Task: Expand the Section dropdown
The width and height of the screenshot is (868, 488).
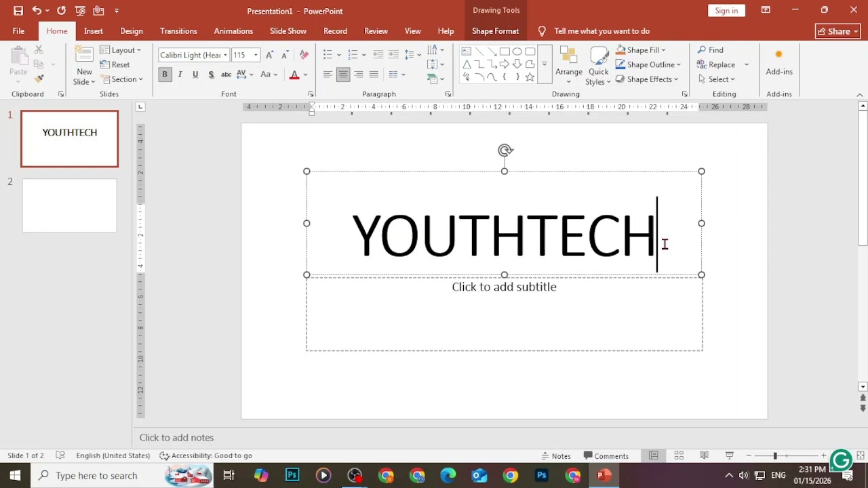Action: 121,79
